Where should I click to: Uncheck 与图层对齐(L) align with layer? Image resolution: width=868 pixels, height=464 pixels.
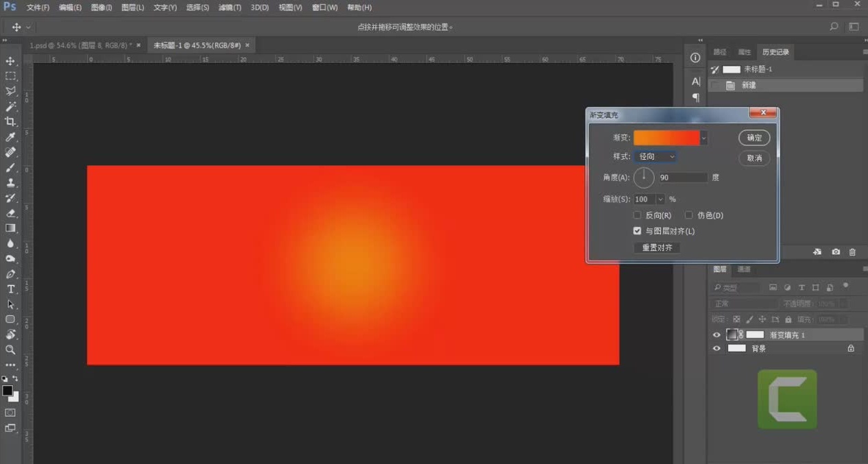(638, 231)
